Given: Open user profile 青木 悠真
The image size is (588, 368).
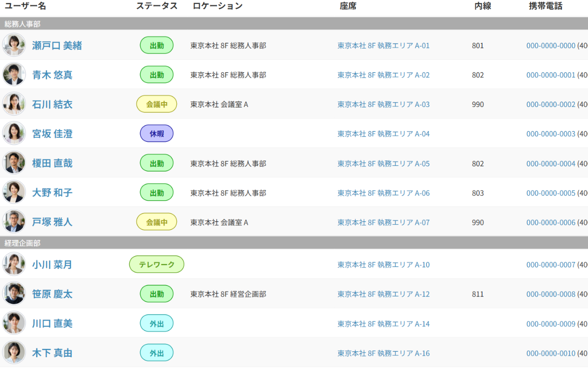Looking at the screenshot, I should coord(52,75).
